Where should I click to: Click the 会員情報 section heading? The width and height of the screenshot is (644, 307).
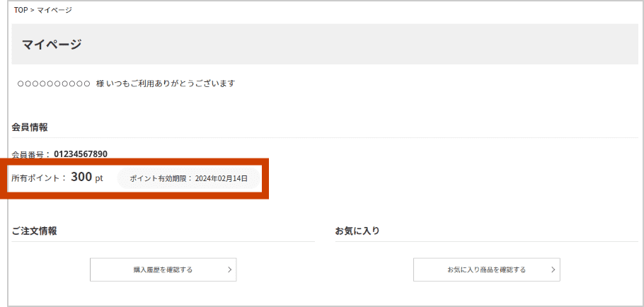point(30,127)
